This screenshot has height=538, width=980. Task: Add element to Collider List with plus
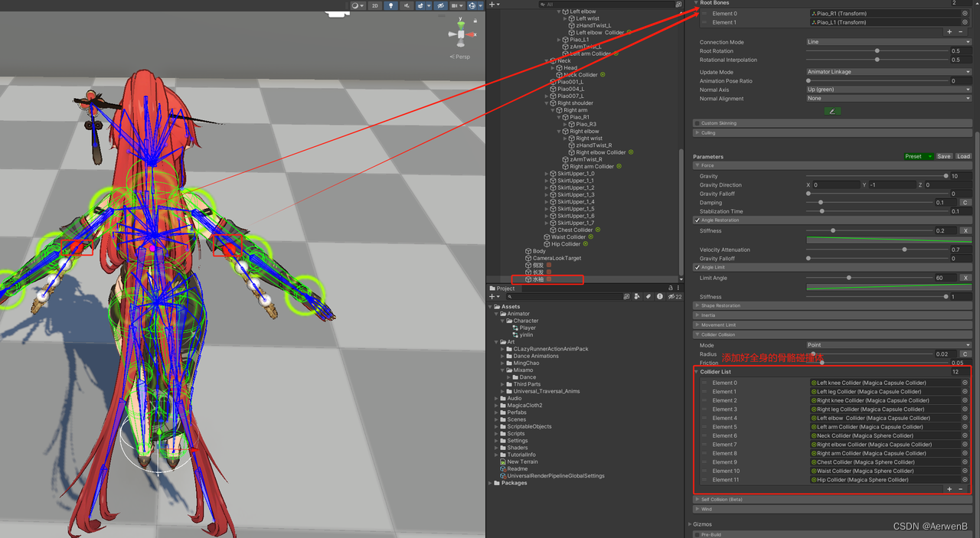point(949,489)
